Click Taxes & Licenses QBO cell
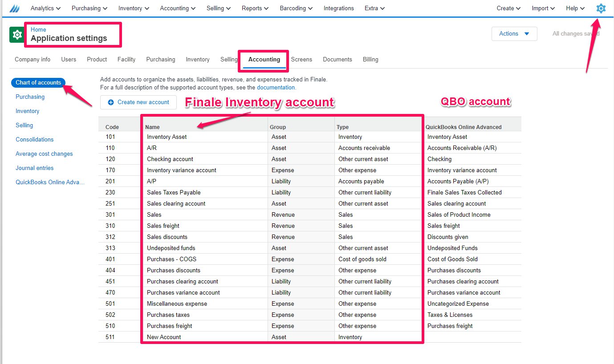This screenshot has height=364, width=614. [x=472, y=315]
